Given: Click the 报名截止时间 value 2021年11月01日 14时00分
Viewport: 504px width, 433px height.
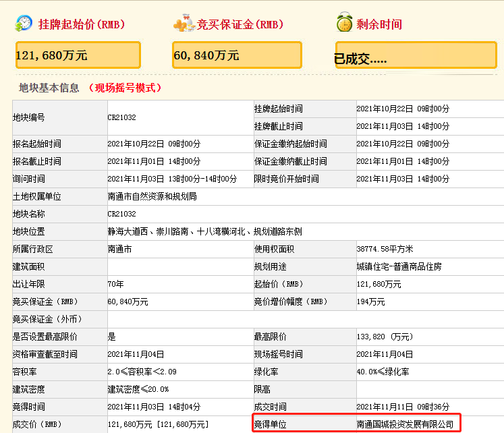Looking at the screenshot, I should click(x=154, y=161).
